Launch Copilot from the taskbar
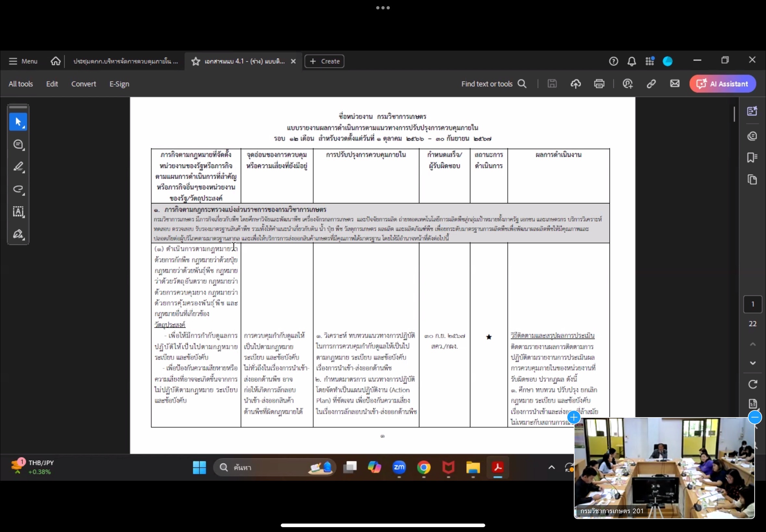Viewport: 766px width, 532px height. click(x=375, y=467)
